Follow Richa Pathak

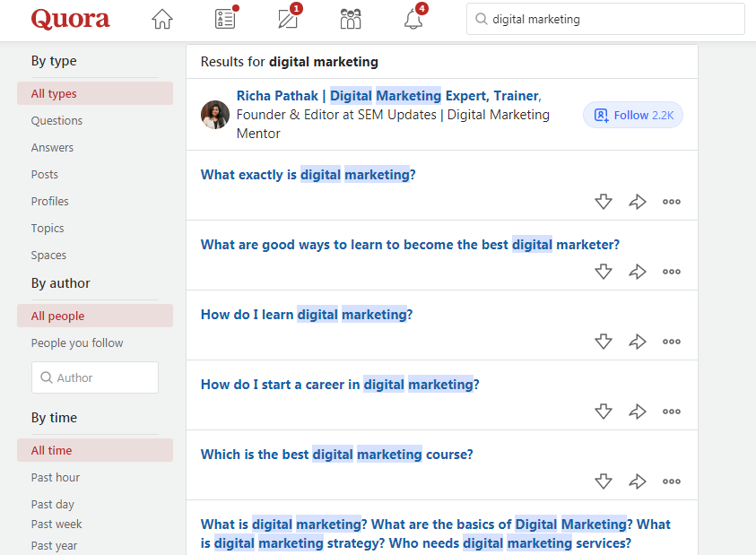(x=633, y=115)
